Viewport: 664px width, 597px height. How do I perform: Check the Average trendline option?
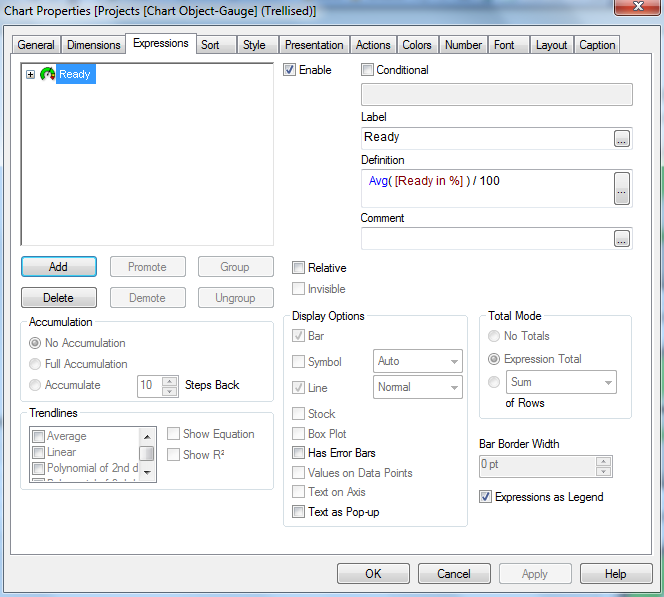[39, 436]
